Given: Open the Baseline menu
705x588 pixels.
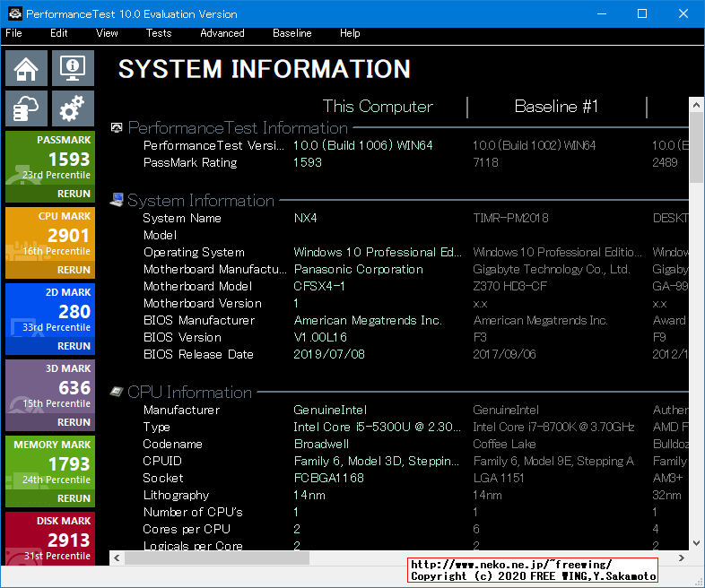Looking at the screenshot, I should click(292, 33).
